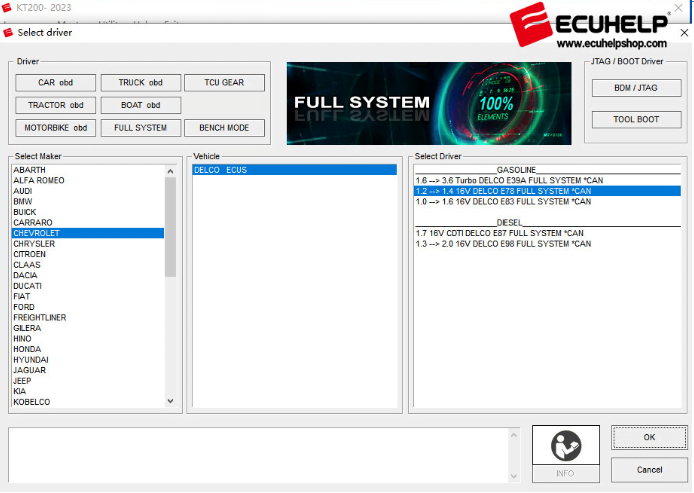The image size is (694, 493).
Task: Choose CHRYSLER maker
Action: [88, 244]
